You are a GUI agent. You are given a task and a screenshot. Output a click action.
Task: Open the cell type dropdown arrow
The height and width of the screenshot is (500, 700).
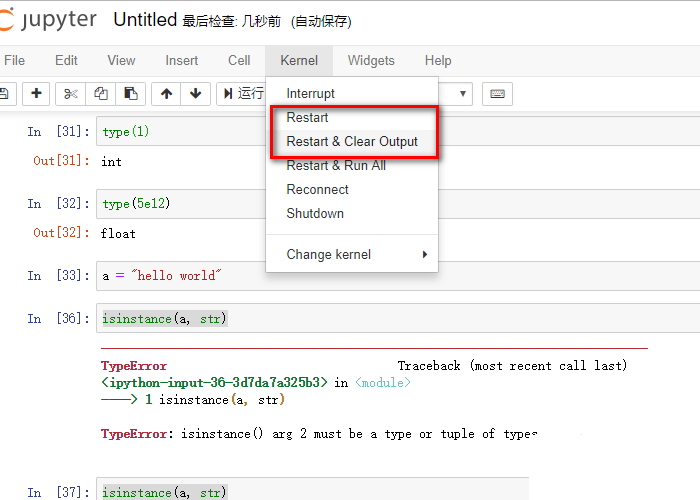[462, 94]
